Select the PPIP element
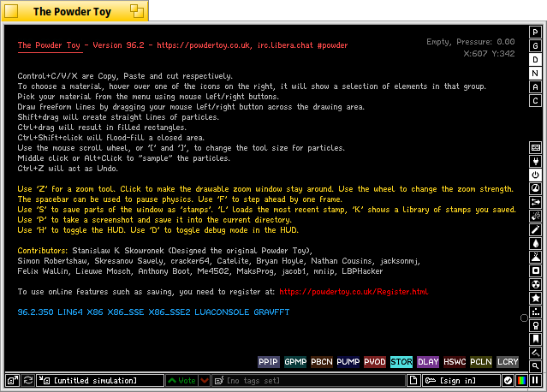This screenshot has height=392, width=547. 268,362
